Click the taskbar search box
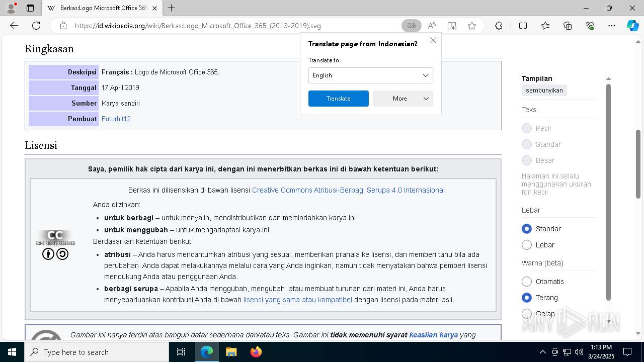 (x=97, y=352)
